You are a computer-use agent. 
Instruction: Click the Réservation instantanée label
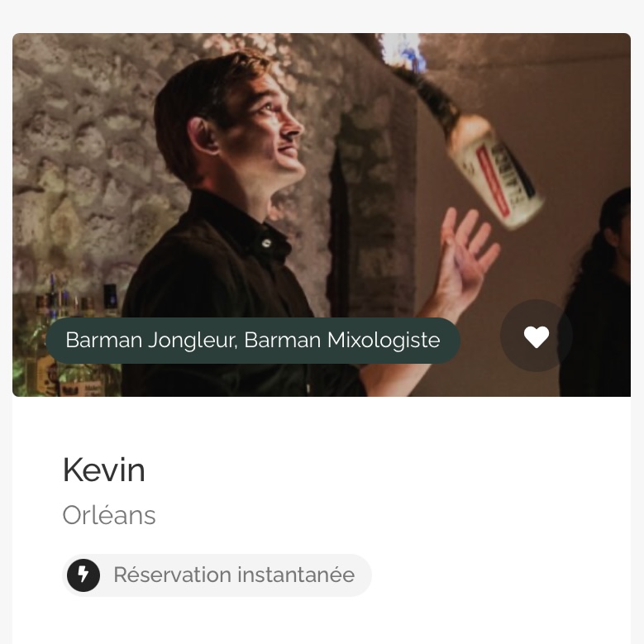pyautogui.click(x=234, y=575)
